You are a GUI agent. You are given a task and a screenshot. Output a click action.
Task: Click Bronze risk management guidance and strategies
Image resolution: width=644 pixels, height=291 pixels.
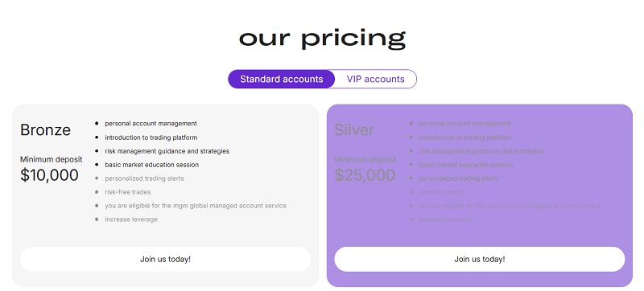[167, 151]
